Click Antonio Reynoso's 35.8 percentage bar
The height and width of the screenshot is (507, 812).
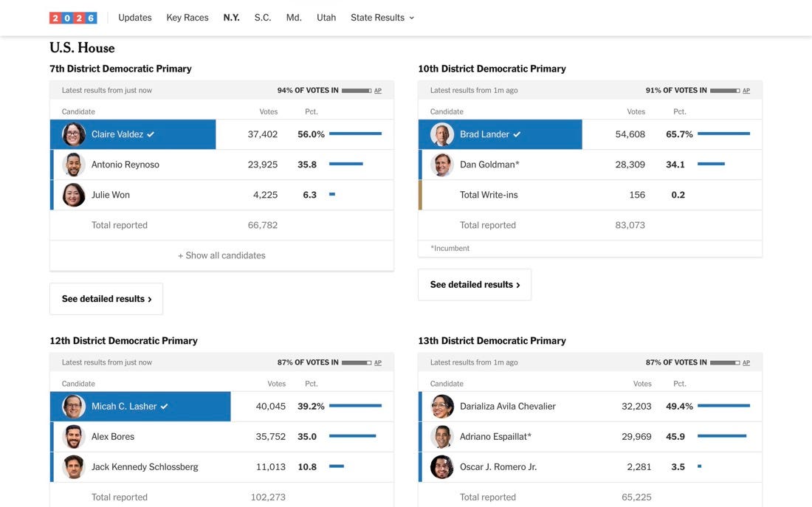[x=346, y=164]
